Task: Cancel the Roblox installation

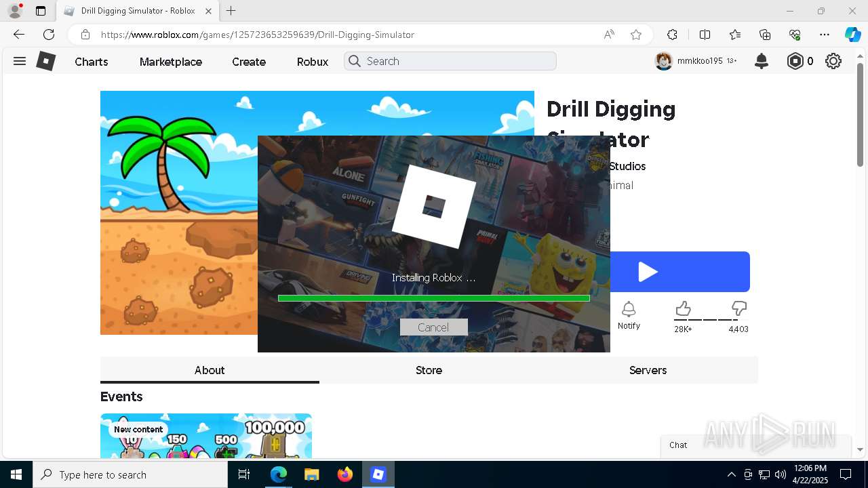Action: [x=433, y=327]
